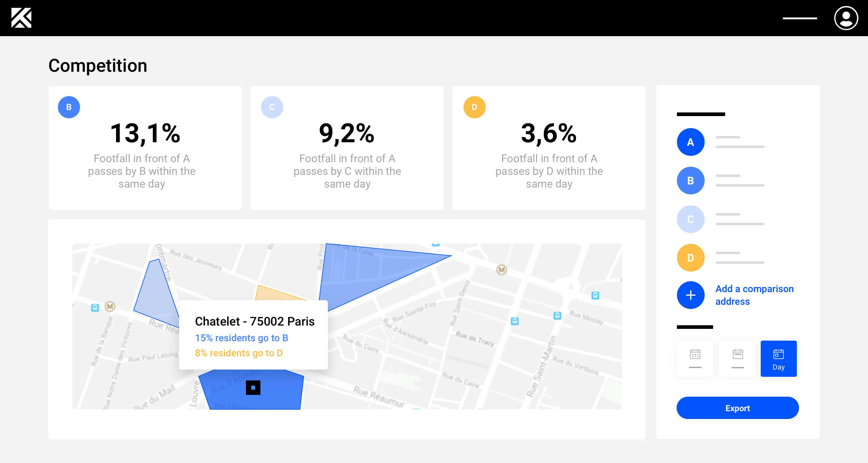Image resolution: width=868 pixels, height=463 pixels.
Task: Switch to the Day period view
Action: click(x=778, y=358)
